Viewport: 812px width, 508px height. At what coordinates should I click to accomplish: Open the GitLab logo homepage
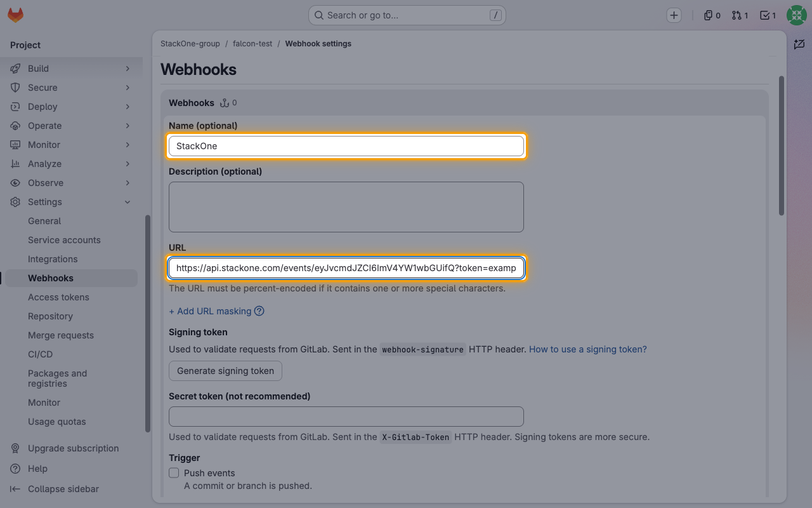tap(15, 15)
